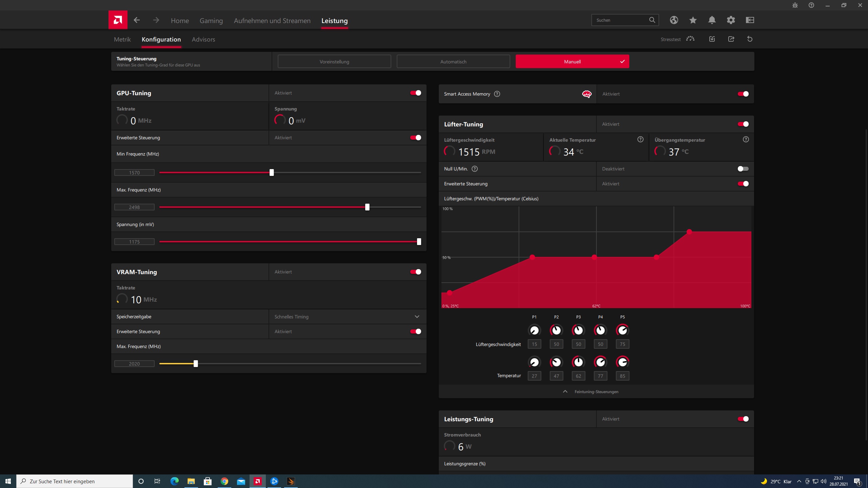This screenshot has width=868, height=488.
Task: Enable the Null U/Min. toggle
Action: [743, 169]
